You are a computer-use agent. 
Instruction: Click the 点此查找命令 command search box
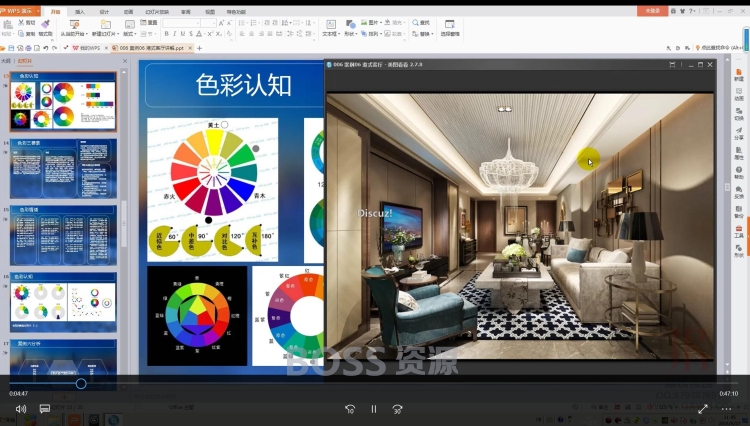point(721,48)
